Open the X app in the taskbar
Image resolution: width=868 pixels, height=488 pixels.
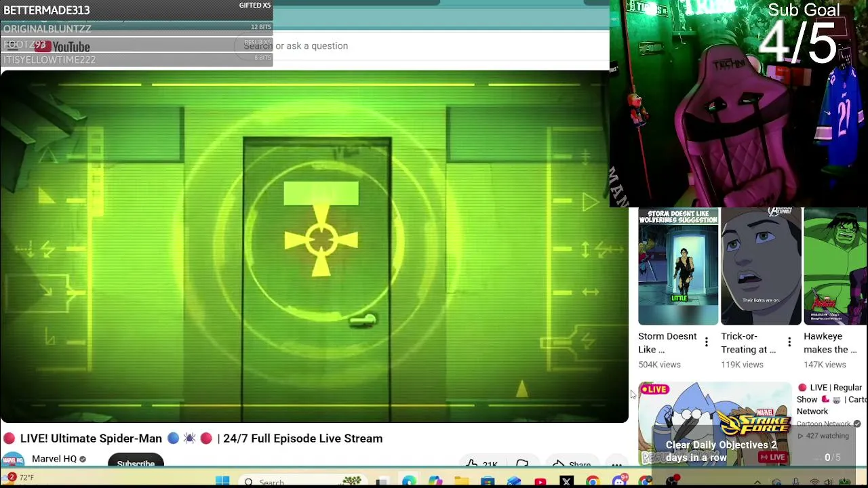(567, 481)
